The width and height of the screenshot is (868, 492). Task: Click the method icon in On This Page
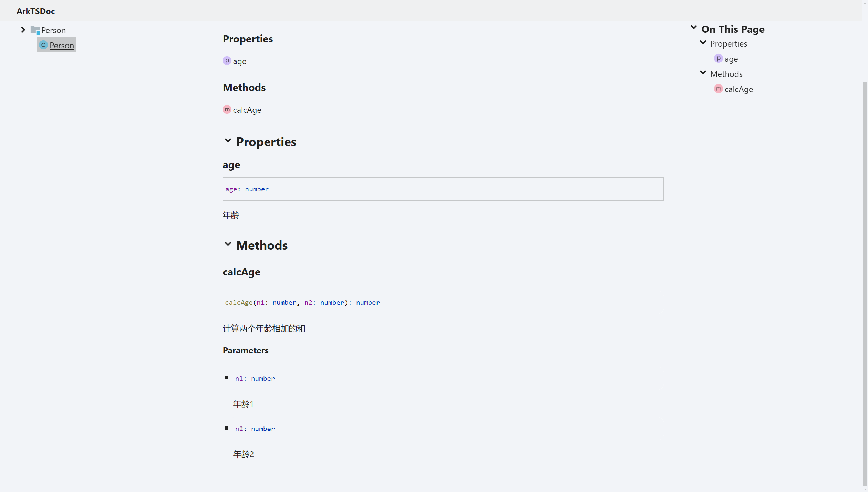click(x=718, y=89)
